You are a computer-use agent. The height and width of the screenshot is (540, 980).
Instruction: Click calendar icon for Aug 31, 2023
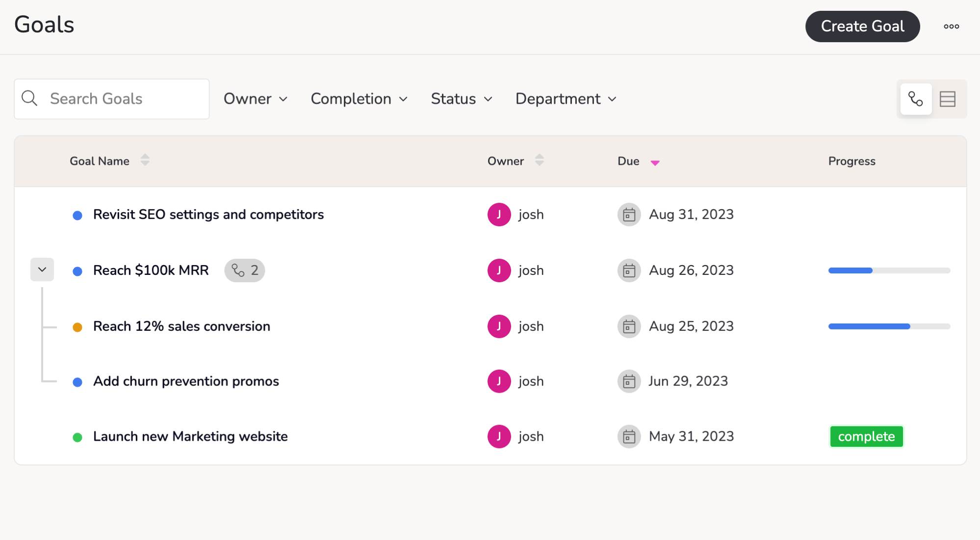629,215
